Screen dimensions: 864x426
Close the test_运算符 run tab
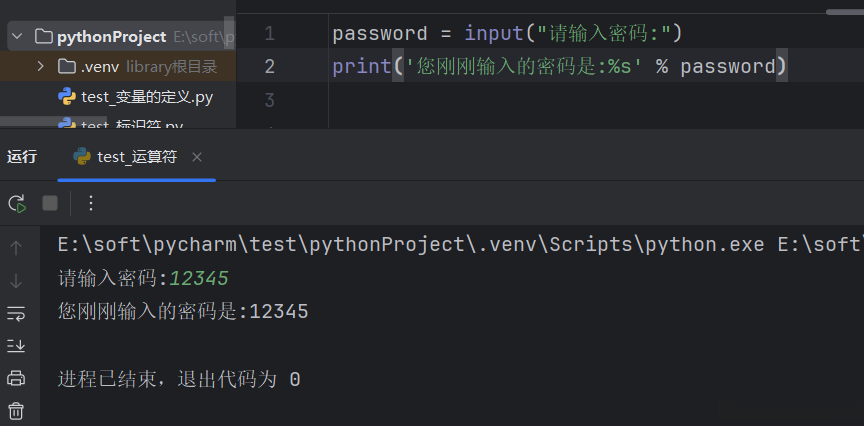coord(197,157)
